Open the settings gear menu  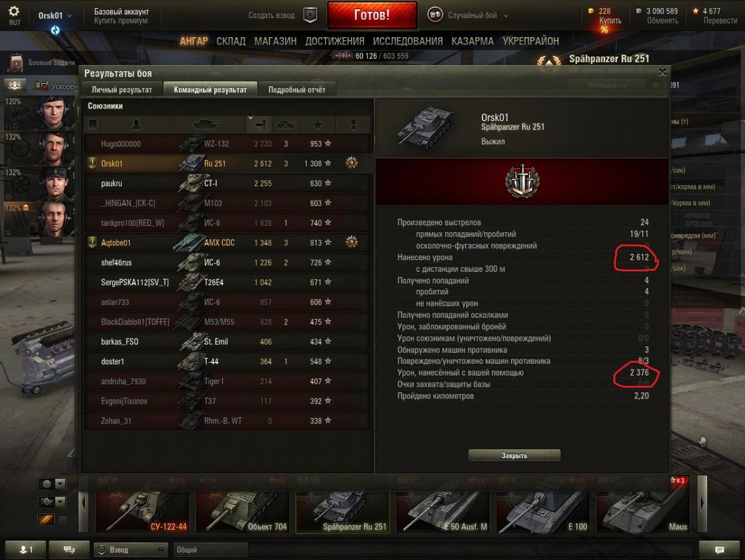point(14,12)
